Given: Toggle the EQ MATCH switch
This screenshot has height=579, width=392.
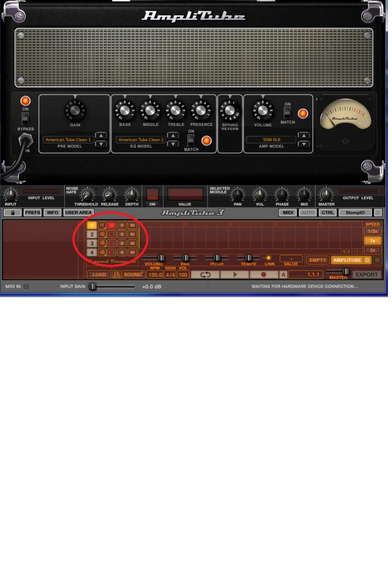Looking at the screenshot, I should tap(191, 140).
